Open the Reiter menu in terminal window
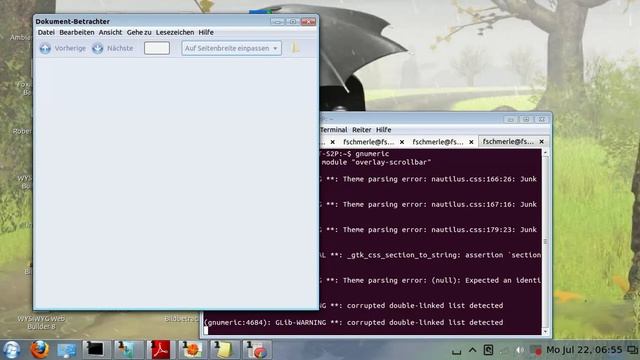The width and height of the screenshot is (640, 360). coord(362,130)
